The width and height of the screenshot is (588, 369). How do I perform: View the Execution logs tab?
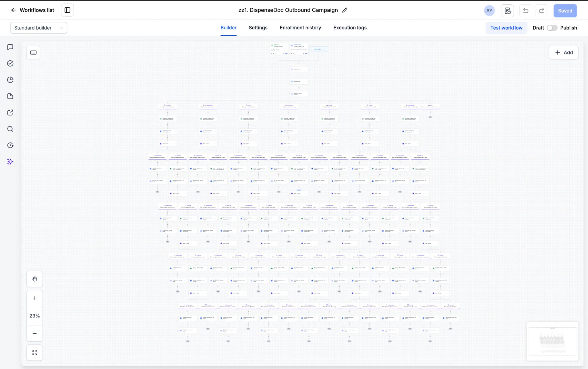(x=350, y=28)
